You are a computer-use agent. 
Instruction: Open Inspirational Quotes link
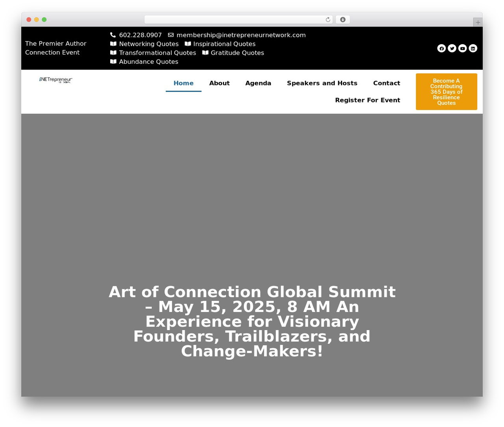click(224, 44)
